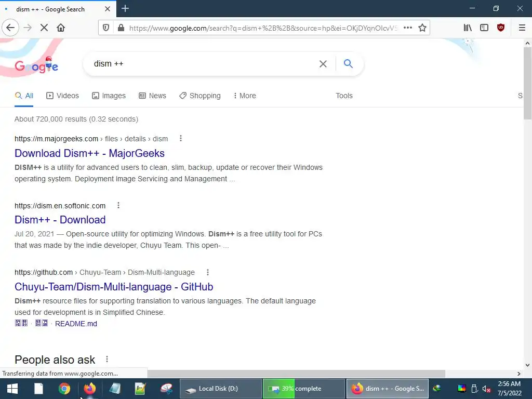Go back to the previous page
The width and height of the screenshot is (532, 399).
(x=10, y=28)
